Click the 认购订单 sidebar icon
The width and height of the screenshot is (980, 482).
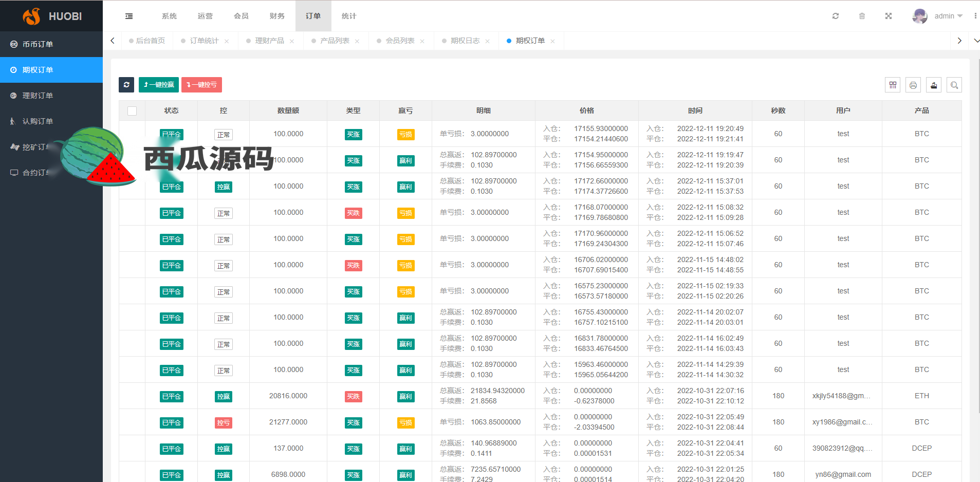point(13,121)
